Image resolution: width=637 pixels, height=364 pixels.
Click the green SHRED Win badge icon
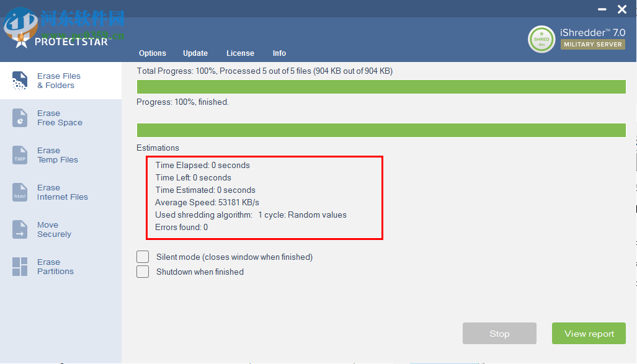[x=541, y=40]
